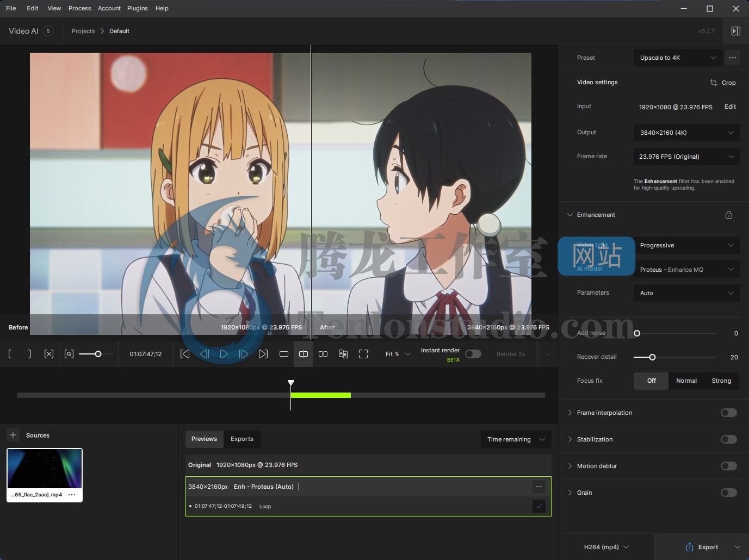Switch to the Exports tab
749x560 pixels.
pyautogui.click(x=242, y=439)
